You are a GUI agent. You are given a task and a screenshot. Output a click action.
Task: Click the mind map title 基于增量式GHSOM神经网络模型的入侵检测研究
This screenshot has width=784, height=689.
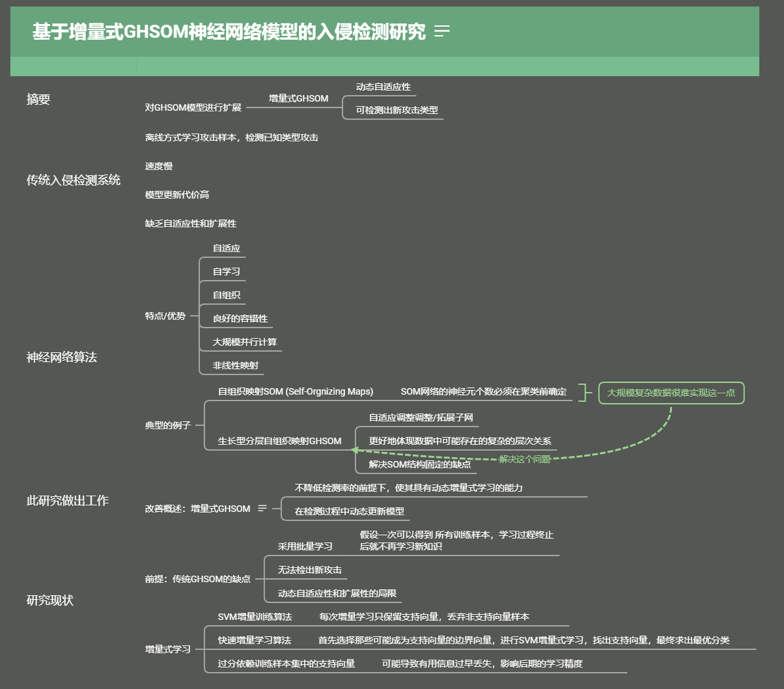tap(229, 31)
